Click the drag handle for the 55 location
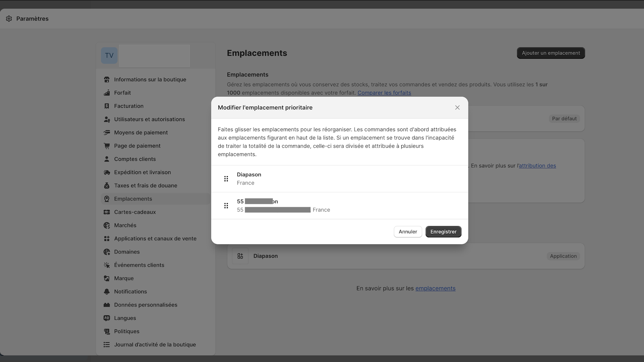 [x=226, y=206]
